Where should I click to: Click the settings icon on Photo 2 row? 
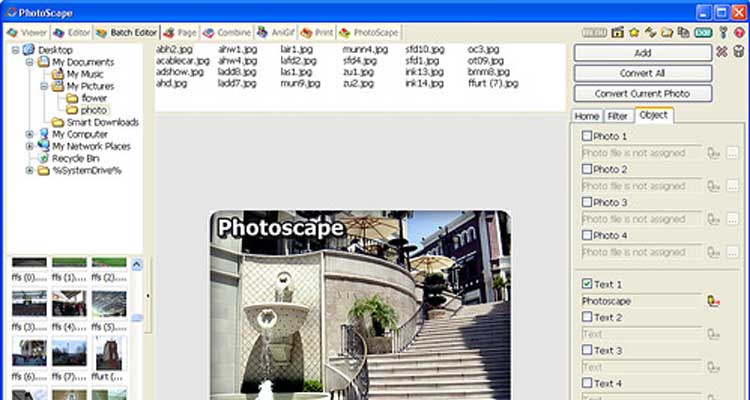[714, 186]
